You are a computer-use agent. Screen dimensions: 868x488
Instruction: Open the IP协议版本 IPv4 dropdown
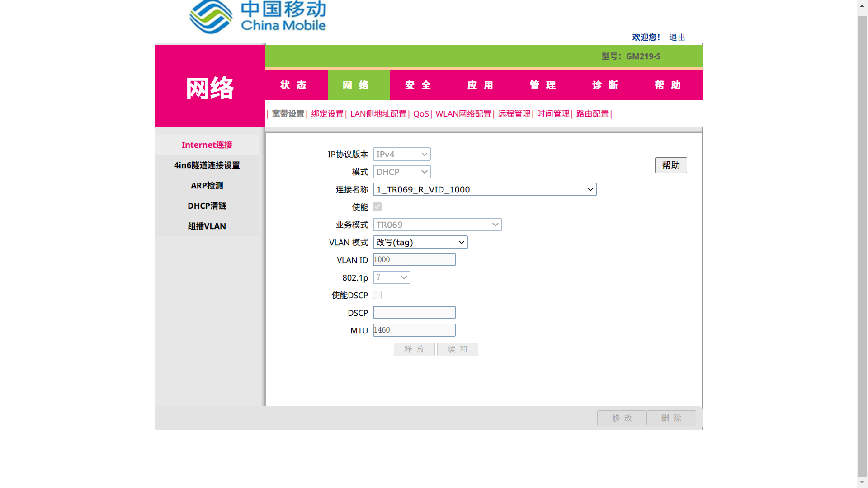401,154
